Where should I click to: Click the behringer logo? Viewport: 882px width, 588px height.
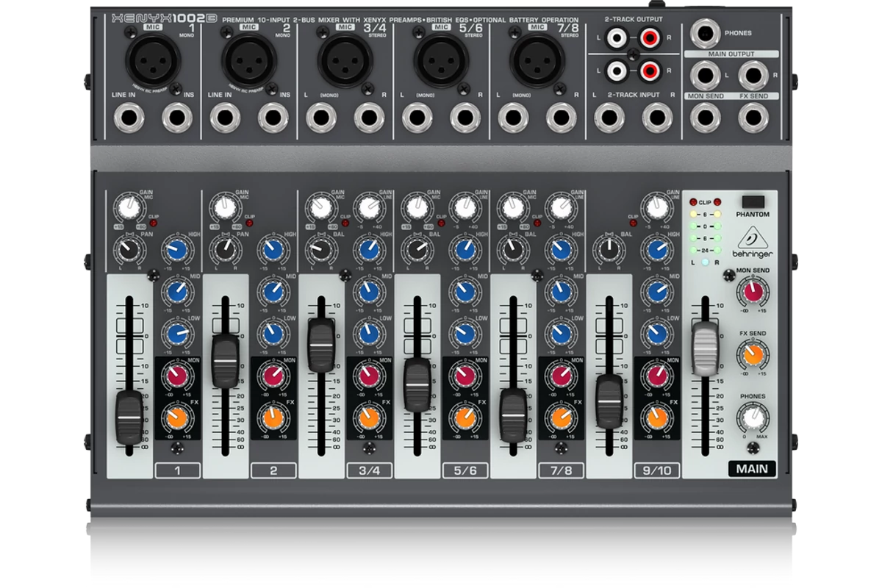(x=753, y=242)
